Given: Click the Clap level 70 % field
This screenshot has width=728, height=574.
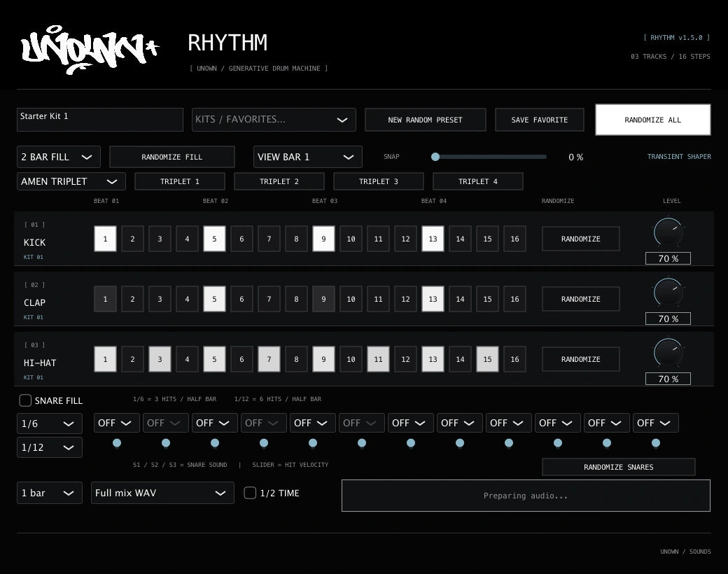Looking at the screenshot, I should [x=668, y=318].
